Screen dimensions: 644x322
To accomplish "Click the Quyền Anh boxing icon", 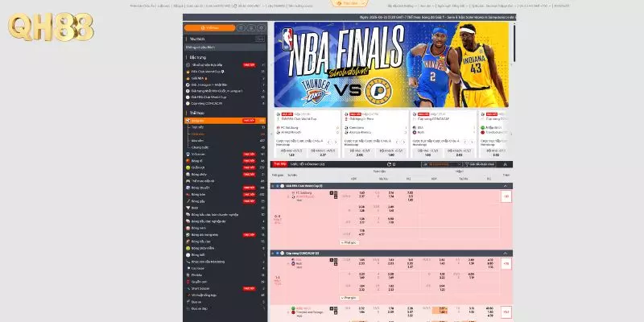I will tap(187, 281).
